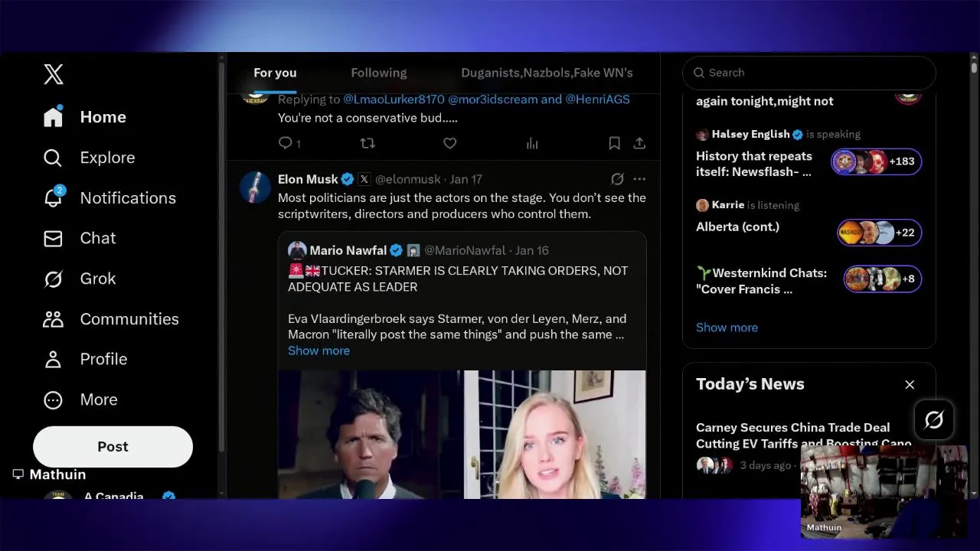
Task: Open the @mor3idscream mention link
Action: tap(492, 99)
